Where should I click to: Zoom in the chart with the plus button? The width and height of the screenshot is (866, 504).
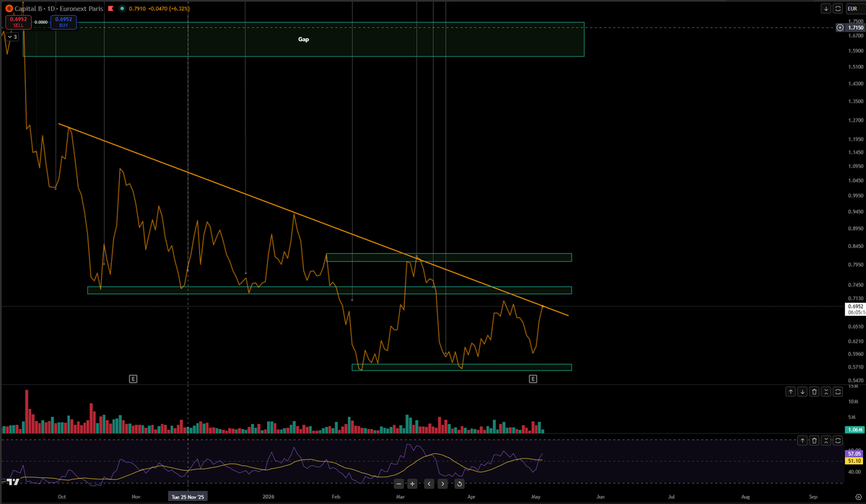[x=412, y=484]
